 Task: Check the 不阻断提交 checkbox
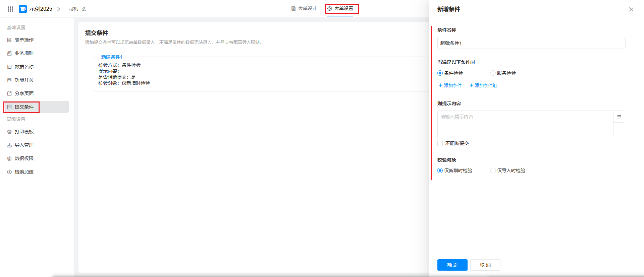click(x=440, y=143)
